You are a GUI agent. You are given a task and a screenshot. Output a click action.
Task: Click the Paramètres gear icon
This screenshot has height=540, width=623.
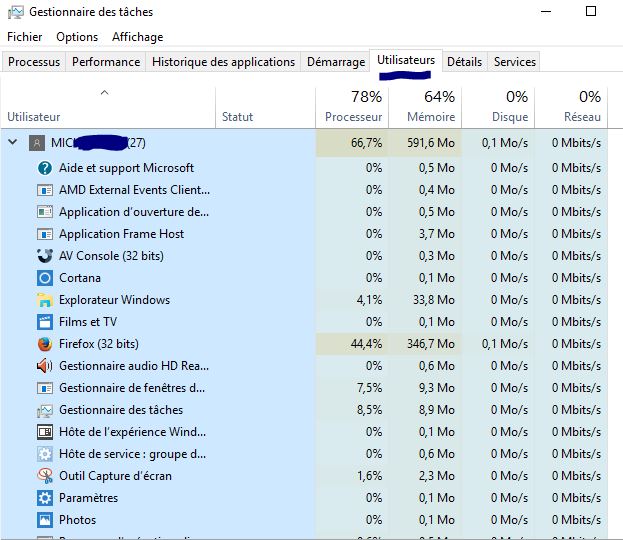click(x=45, y=498)
